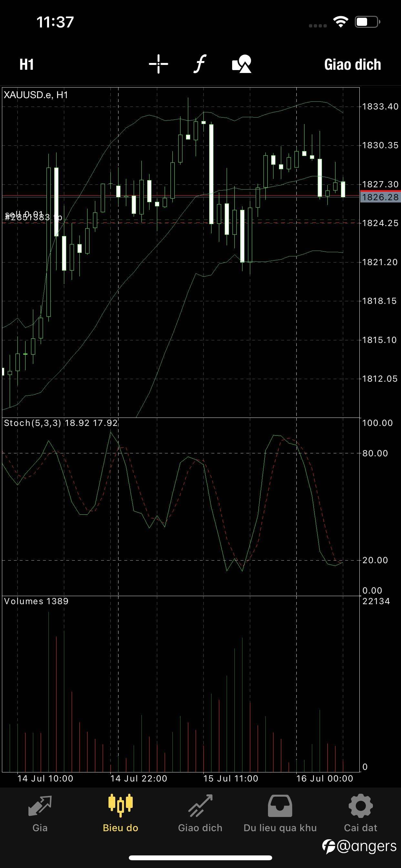The height and width of the screenshot is (868, 401).
Task: Tap the gear settings icon
Action: pyautogui.click(x=360, y=806)
